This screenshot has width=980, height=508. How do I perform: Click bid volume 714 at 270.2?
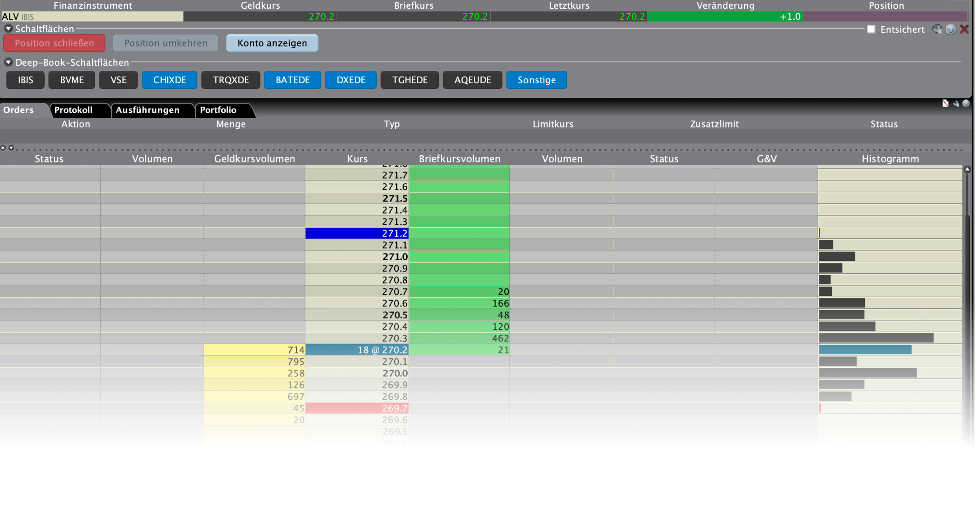[x=254, y=350]
